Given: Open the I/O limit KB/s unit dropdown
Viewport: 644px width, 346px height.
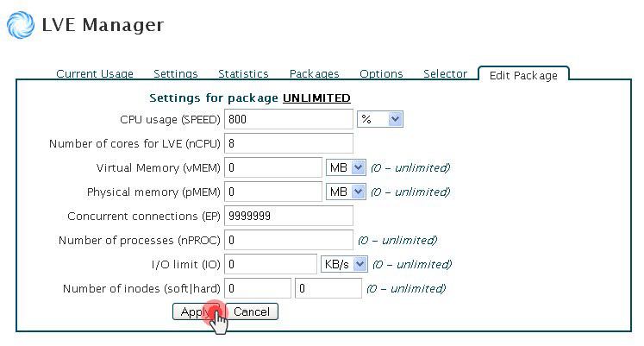Looking at the screenshot, I should [344, 264].
